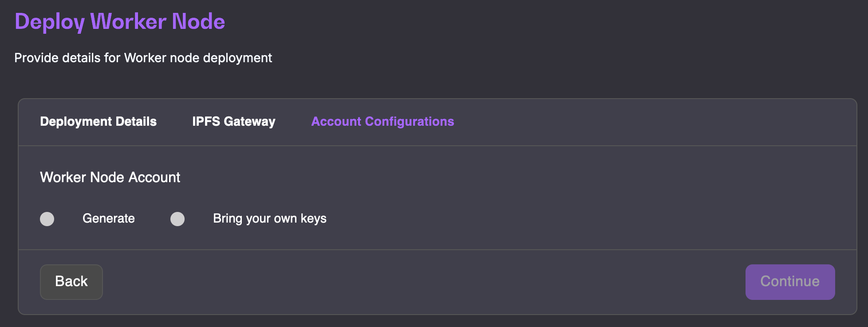Open the IPFS Gateway tab
This screenshot has width=868, height=327.
[233, 122]
